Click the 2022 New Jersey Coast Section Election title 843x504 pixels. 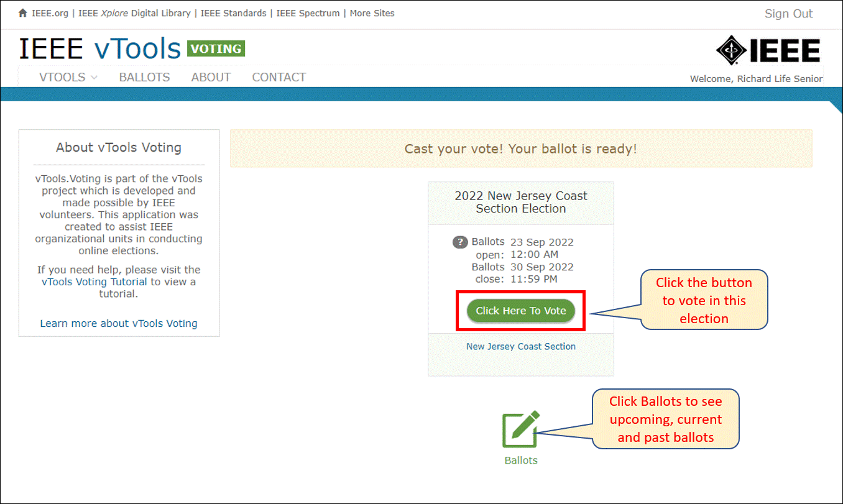521,202
